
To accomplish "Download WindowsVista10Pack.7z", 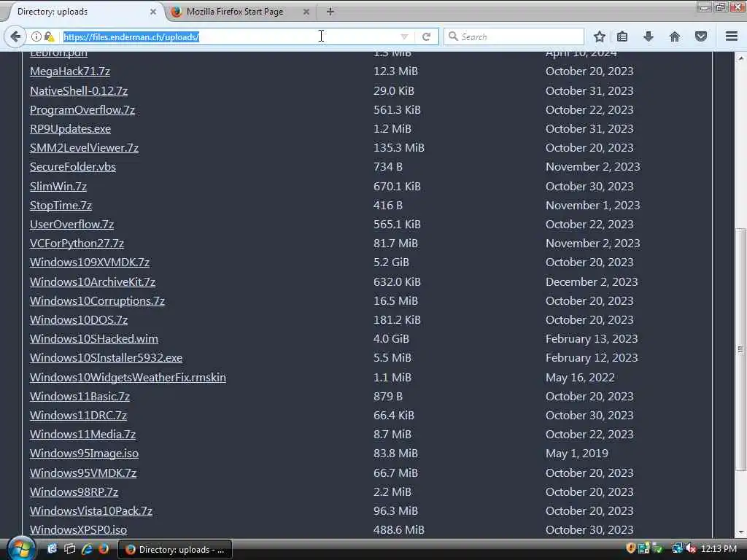I will tap(91, 511).
